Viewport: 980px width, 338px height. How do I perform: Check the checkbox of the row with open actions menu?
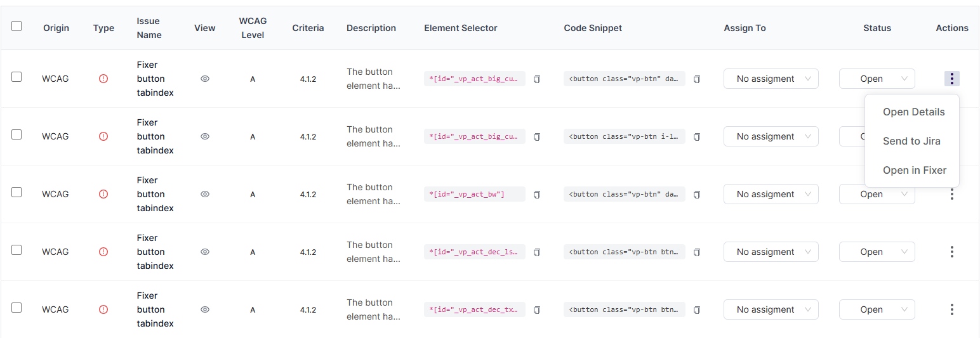coord(17,77)
